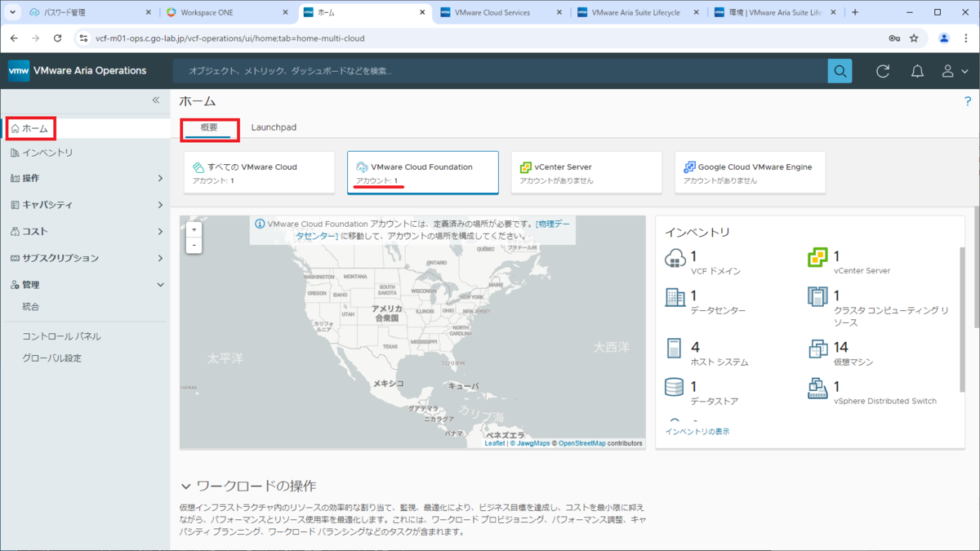
Task: Click the インベントリの表示 link
Action: 697,431
